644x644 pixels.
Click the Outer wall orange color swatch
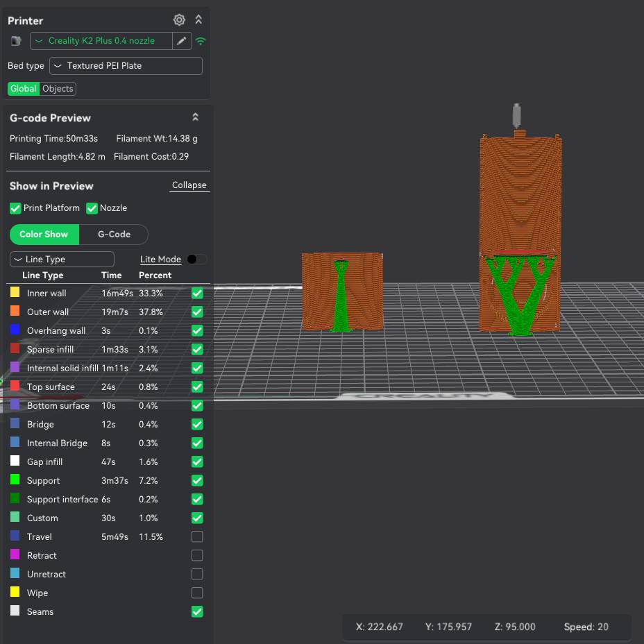(x=15, y=312)
